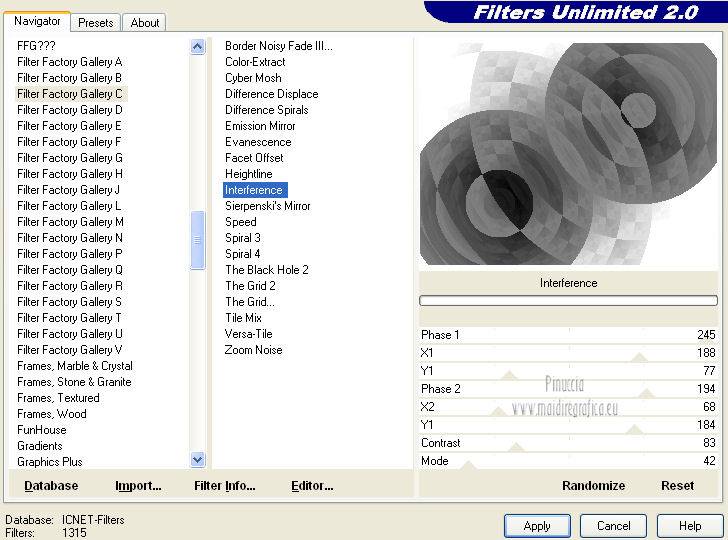Click the X1 slider at 188

coord(568,353)
